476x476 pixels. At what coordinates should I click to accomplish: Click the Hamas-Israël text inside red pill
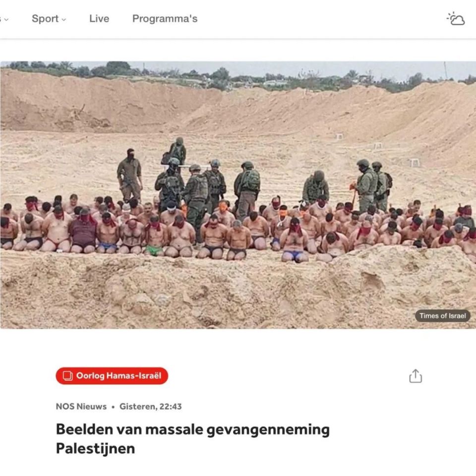click(133, 376)
